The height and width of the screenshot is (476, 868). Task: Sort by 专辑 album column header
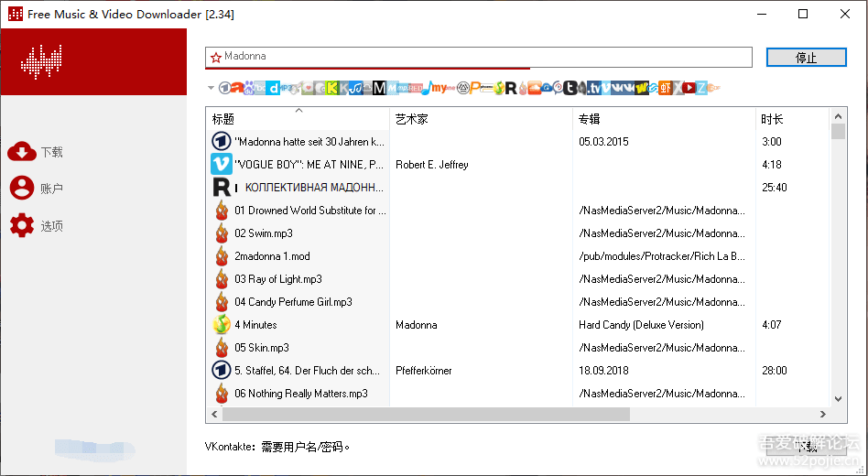click(663, 118)
